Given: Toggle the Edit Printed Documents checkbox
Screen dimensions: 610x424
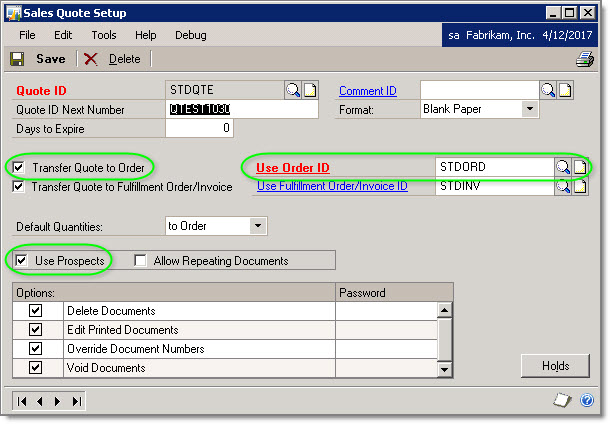Looking at the screenshot, I should pyautogui.click(x=35, y=329).
